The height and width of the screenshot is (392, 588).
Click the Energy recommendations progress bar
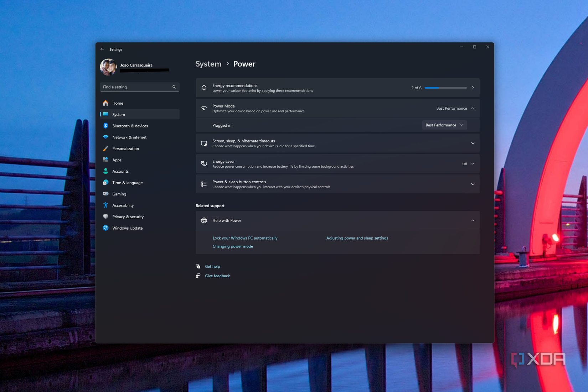tap(445, 88)
